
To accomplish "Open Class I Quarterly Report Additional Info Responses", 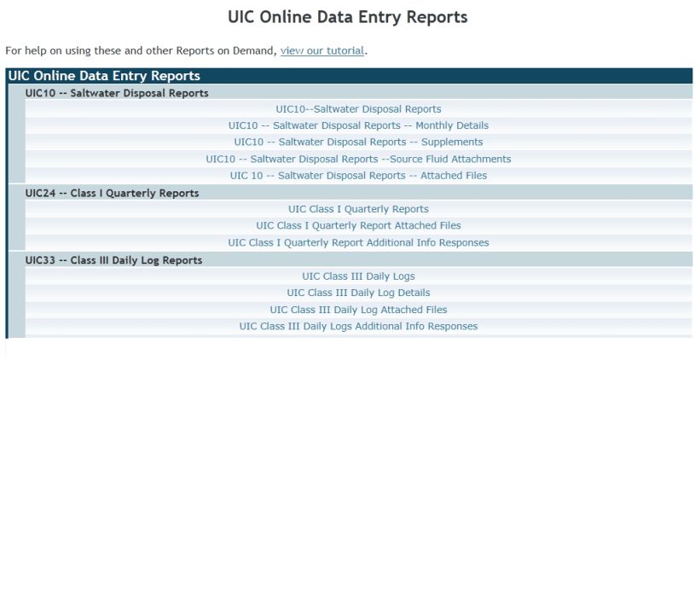I will pyautogui.click(x=358, y=242).
